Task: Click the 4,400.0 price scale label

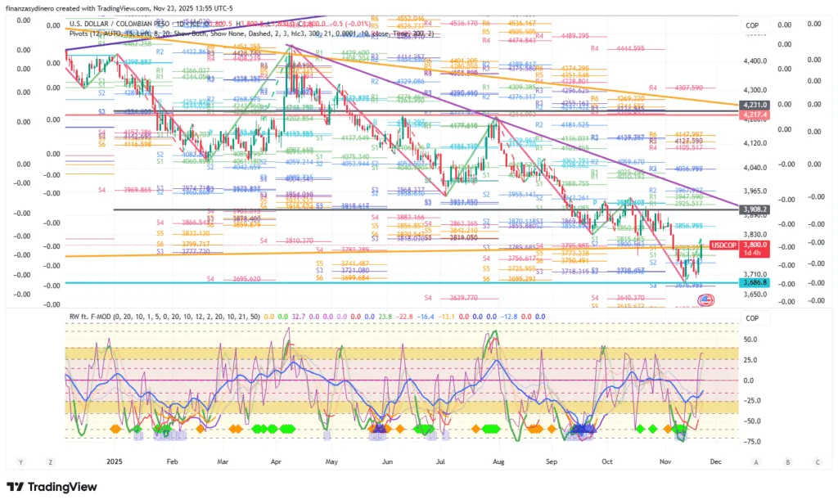Action: 753,61
